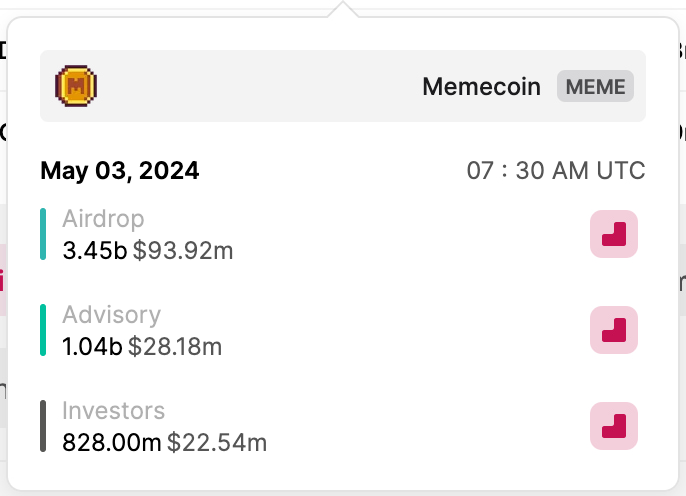Select the Advisory allocation label
686x496 pixels.
pyautogui.click(x=111, y=315)
